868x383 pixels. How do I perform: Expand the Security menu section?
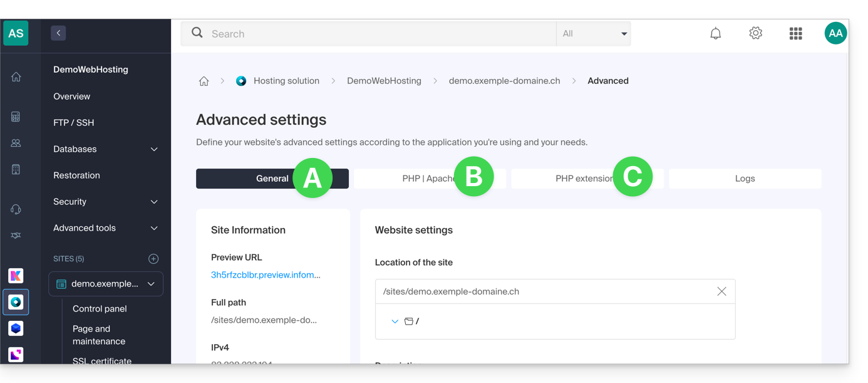154,202
